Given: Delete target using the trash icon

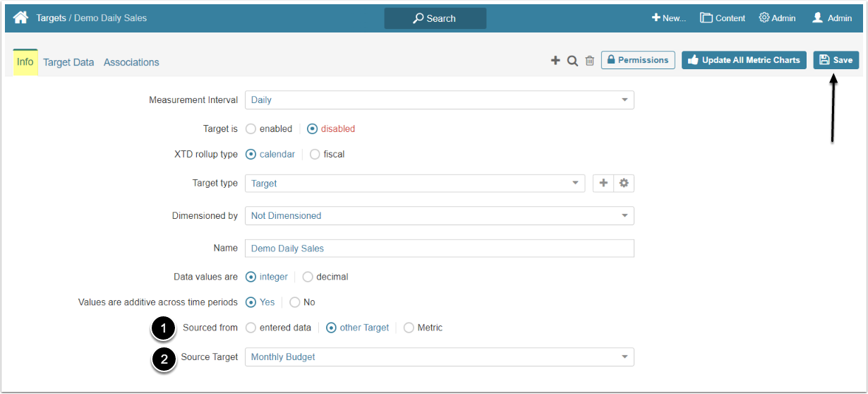Looking at the screenshot, I should point(590,61).
